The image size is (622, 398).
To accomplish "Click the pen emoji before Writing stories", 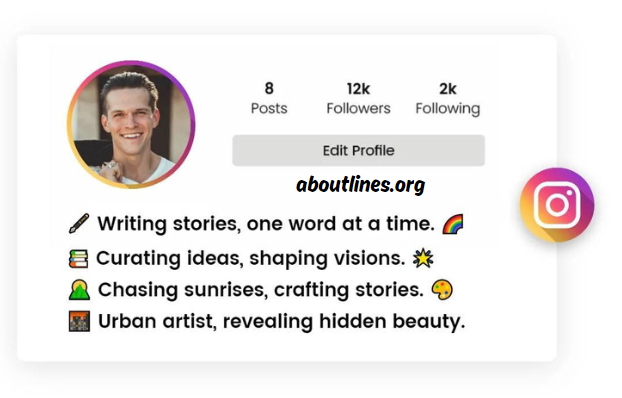I will 79,224.
